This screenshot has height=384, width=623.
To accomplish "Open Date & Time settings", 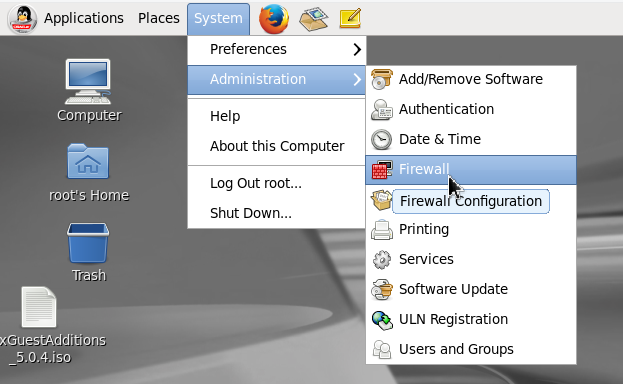I will pyautogui.click(x=471, y=139).
